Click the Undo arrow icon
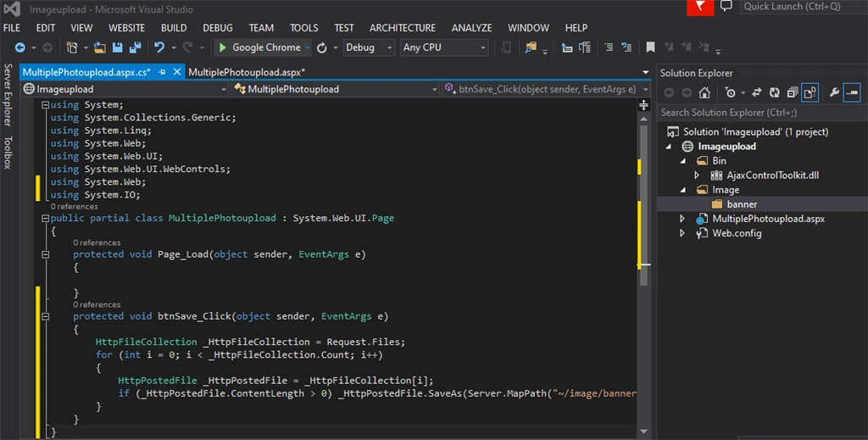This screenshot has height=440, width=868. (159, 47)
